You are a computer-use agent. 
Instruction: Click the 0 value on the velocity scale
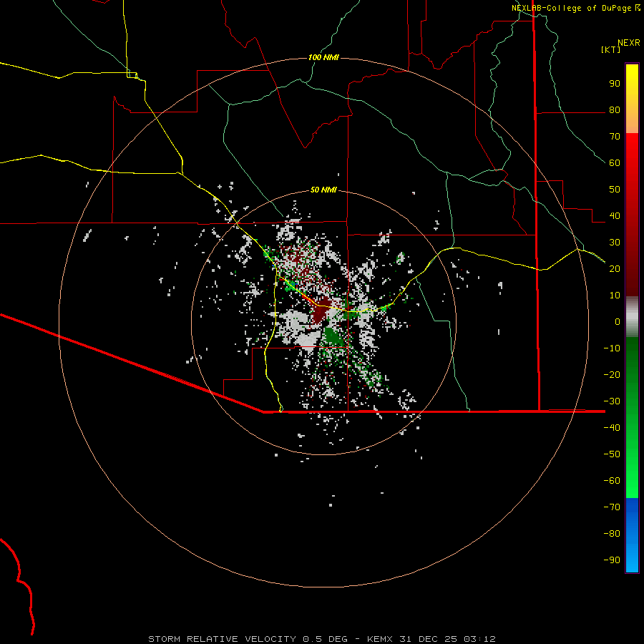(618, 321)
